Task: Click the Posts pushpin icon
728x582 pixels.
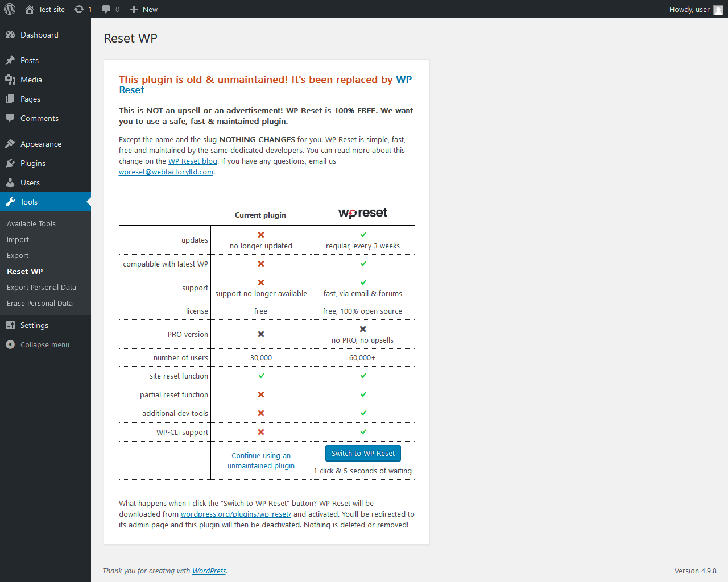Action: coord(10,60)
